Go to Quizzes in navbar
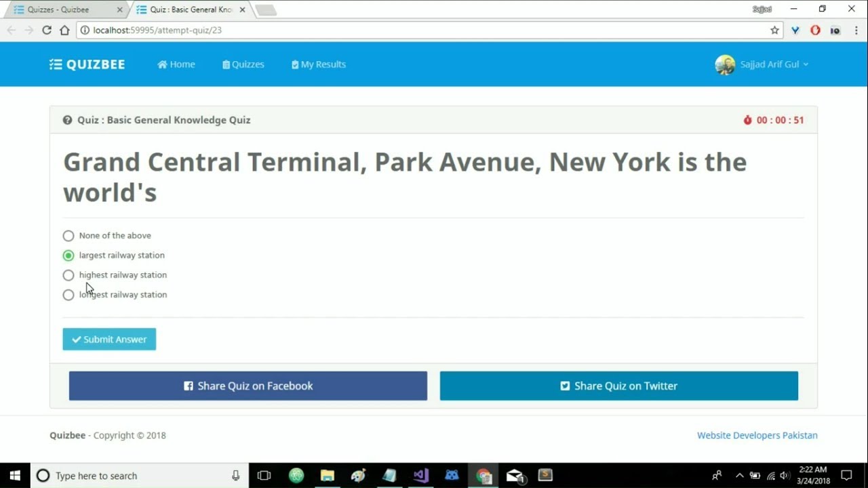Viewport: 868px width, 488px height. [243, 64]
